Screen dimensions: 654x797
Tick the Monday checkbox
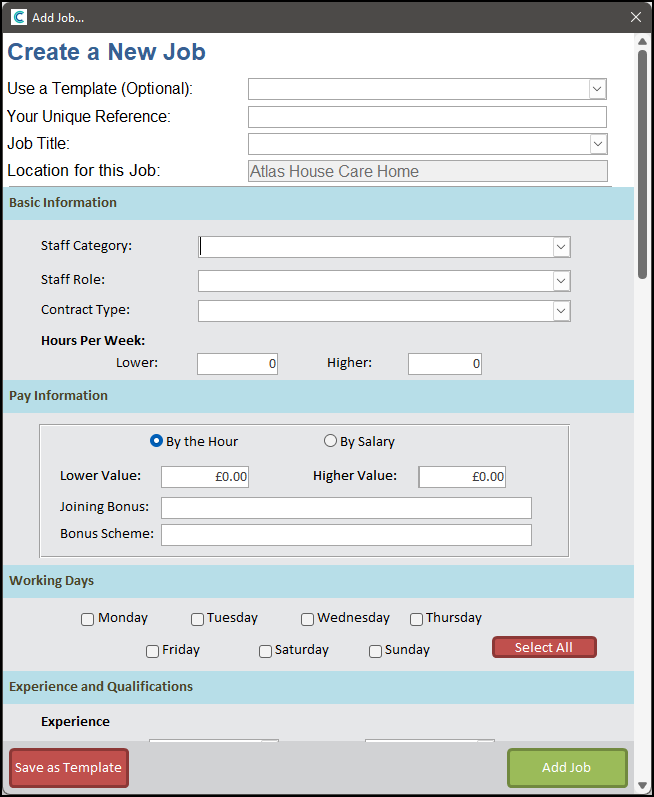pyautogui.click(x=88, y=619)
